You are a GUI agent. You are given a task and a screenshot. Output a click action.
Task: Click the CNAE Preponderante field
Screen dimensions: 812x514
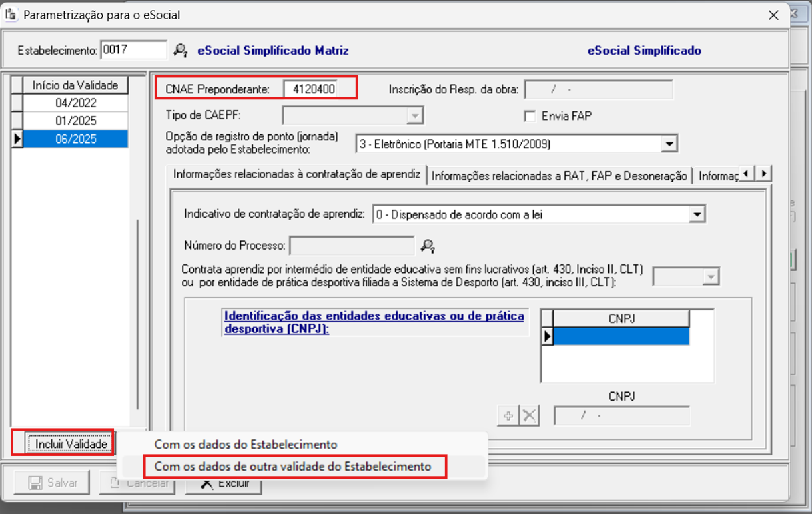tap(311, 89)
